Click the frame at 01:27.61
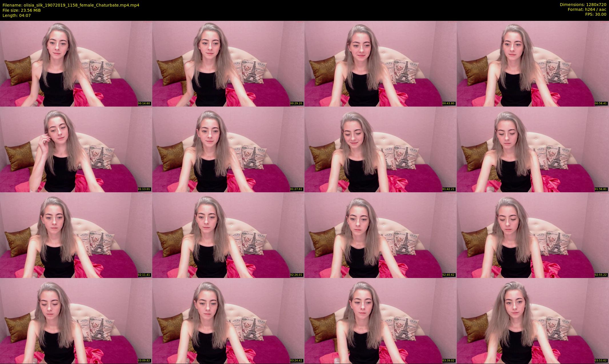The width and height of the screenshot is (609, 364). click(x=228, y=149)
